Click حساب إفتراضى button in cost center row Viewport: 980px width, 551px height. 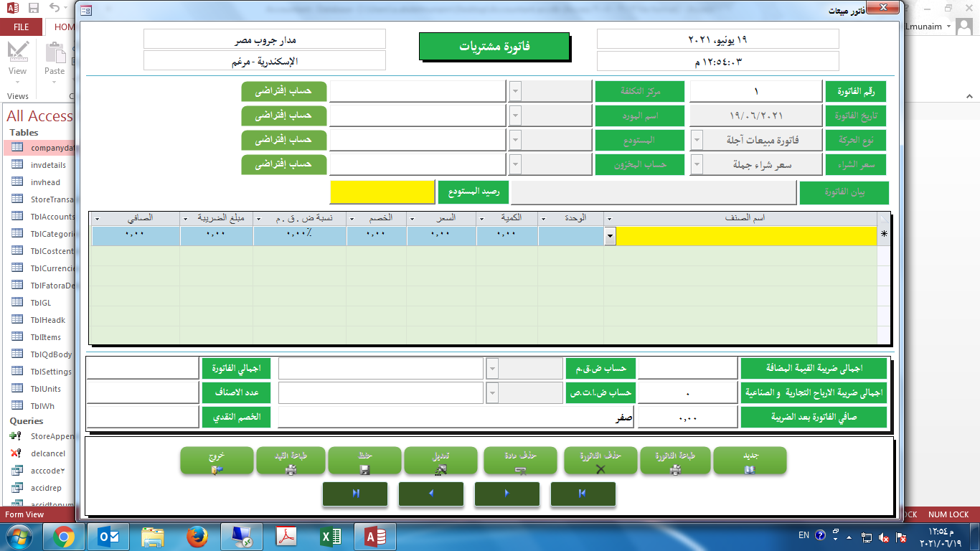(284, 91)
